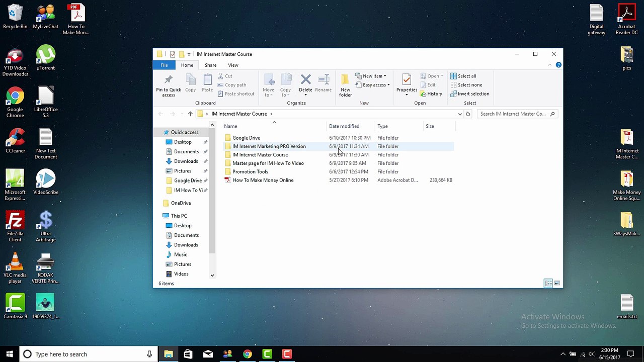Click the Paste ribbon button

pyautogui.click(x=207, y=83)
